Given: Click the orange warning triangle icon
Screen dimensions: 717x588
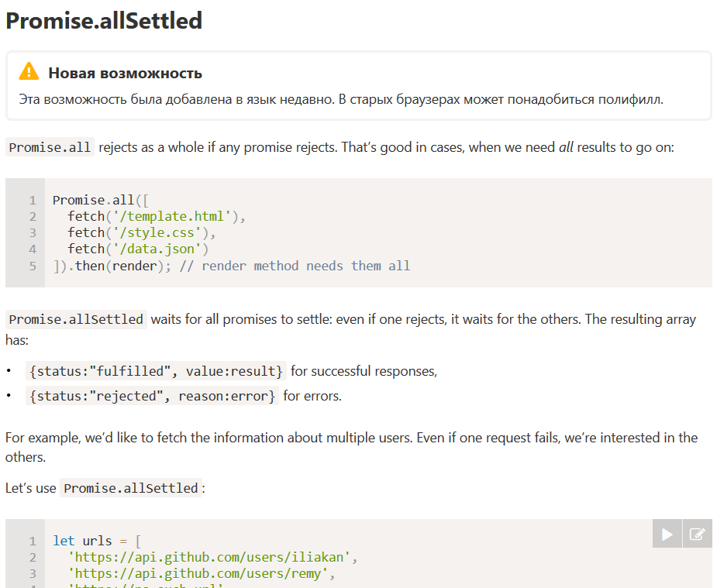Looking at the screenshot, I should tap(29, 71).
